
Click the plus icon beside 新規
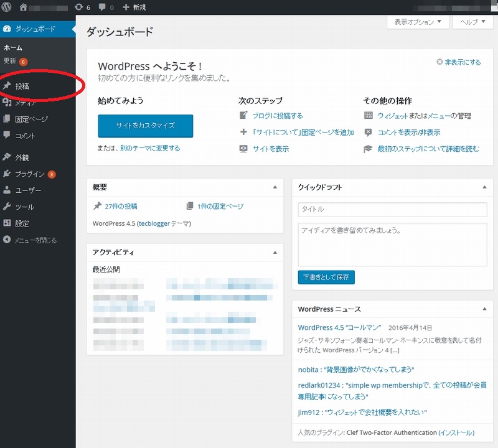pos(126,7)
